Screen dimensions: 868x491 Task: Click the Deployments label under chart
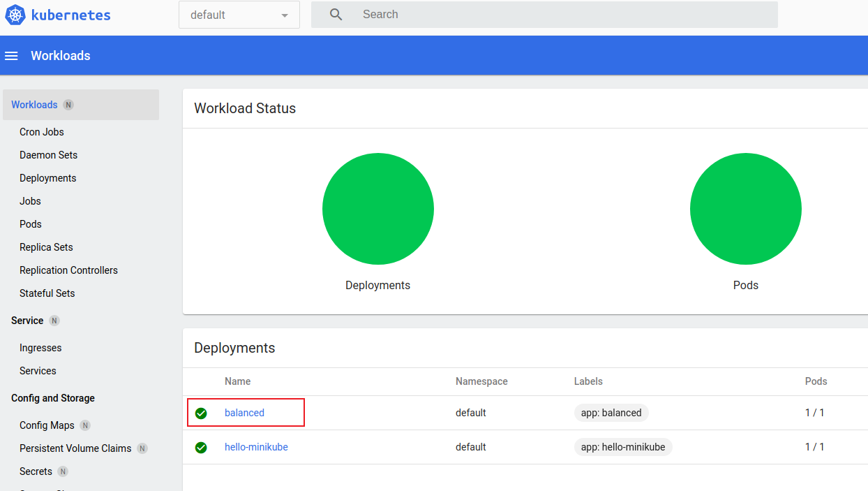click(377, 286)
